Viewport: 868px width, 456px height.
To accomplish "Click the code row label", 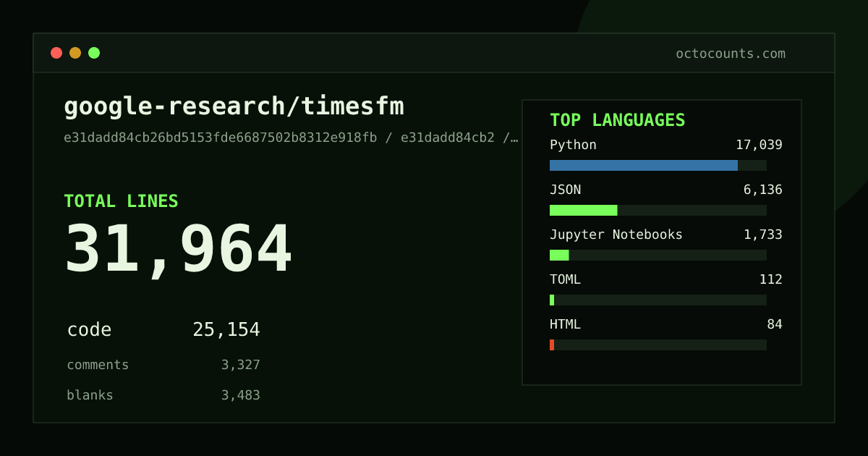I will tap(89, 330).
